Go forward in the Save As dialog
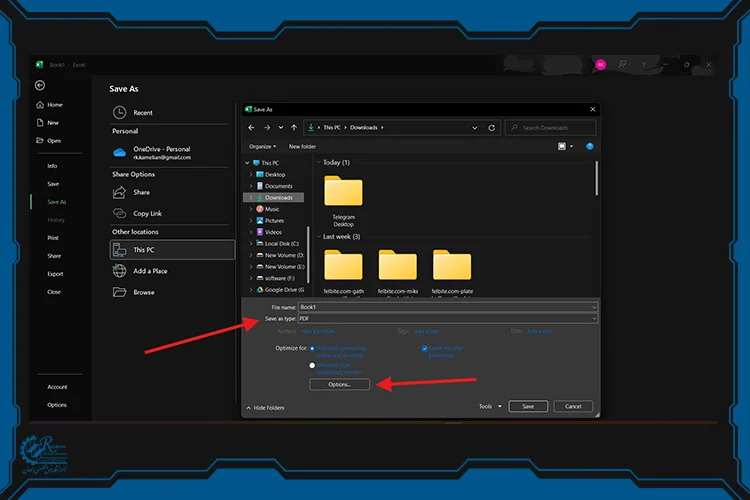The height and width of the screenshot is (500, 750). coord(267,128)
